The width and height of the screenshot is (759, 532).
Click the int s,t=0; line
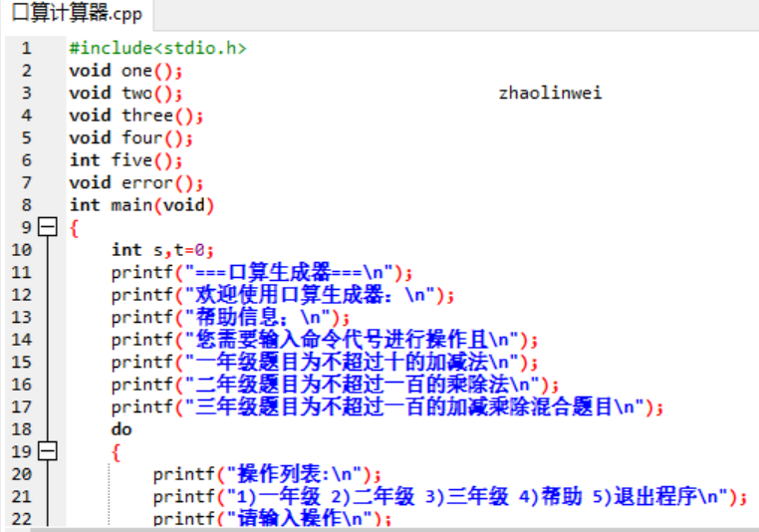click(162, 250)
